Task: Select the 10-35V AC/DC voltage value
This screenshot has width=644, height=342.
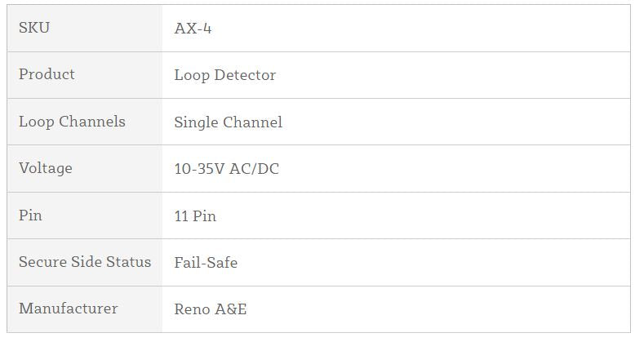Action: [x=226, y=169]
